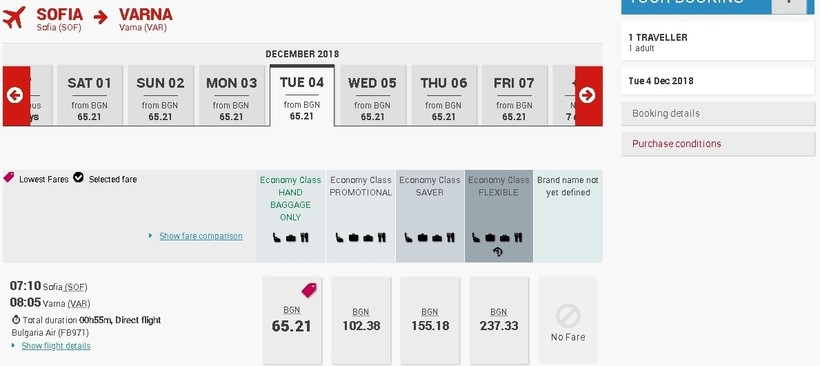820x366 pixels.
Task: Click the lowest fare tag on 65.21
Action: click(309, 290)
